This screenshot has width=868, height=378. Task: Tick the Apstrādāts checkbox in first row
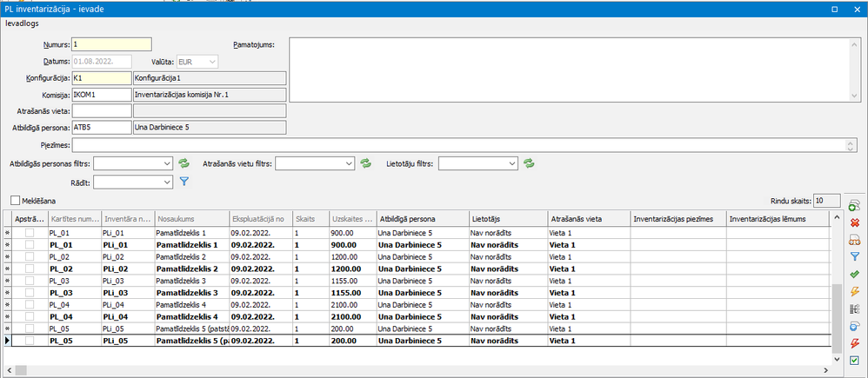(30, 234)
